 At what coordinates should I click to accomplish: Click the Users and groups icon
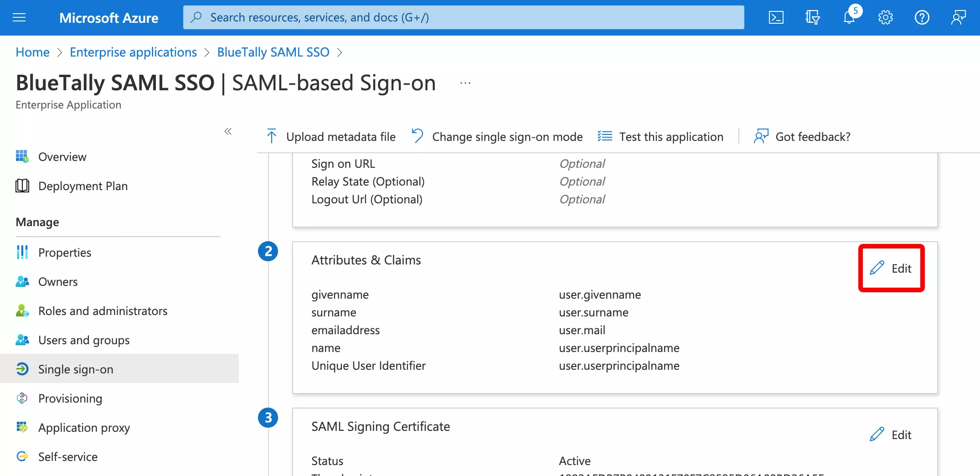coord(22,340)
